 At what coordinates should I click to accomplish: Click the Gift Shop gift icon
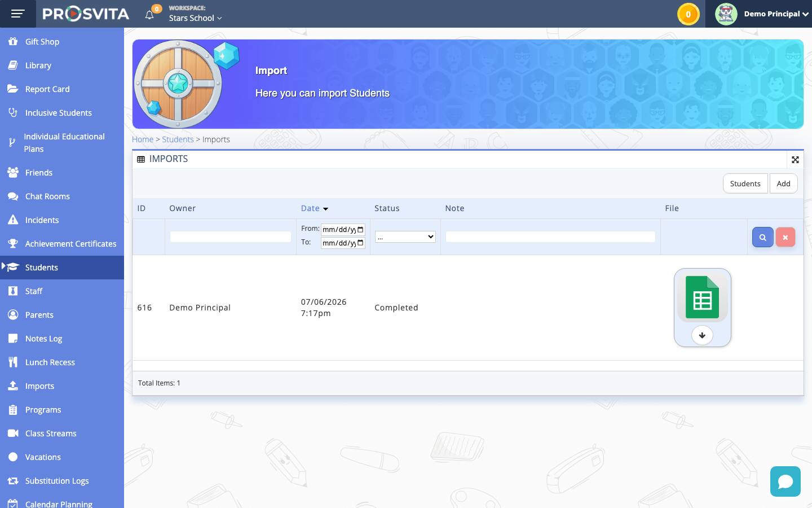[12, 41]
